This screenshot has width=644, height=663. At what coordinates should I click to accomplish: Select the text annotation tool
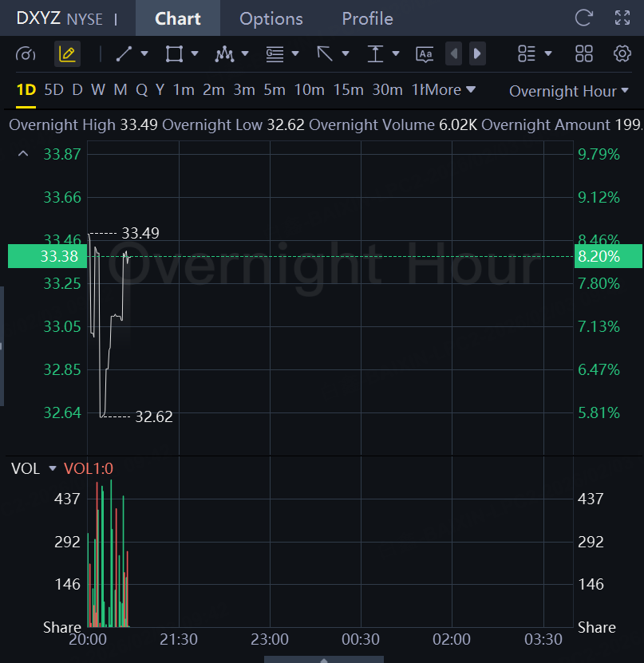click(x=425, y=54)
